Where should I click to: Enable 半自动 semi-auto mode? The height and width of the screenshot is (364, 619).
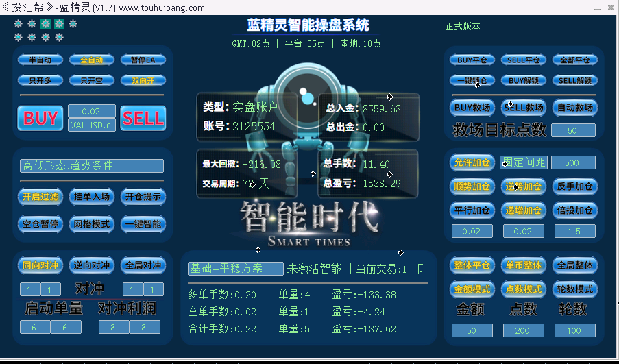pos(40,60)
